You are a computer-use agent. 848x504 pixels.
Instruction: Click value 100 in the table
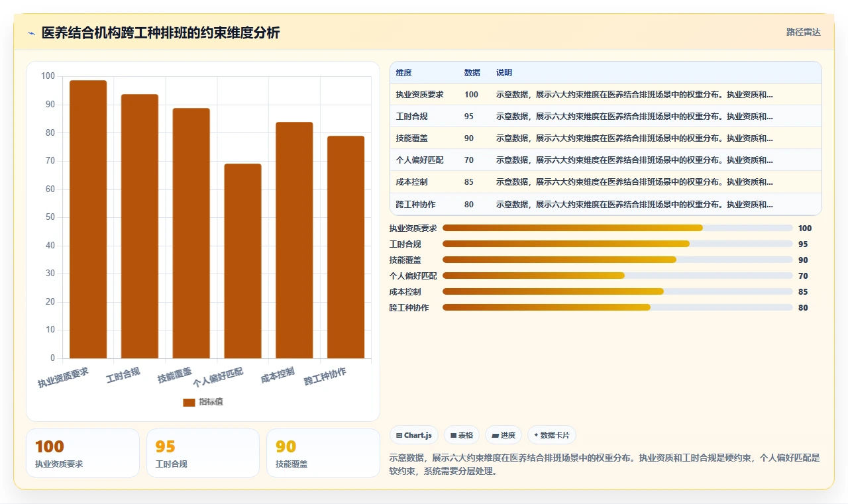tap(471, 95)
